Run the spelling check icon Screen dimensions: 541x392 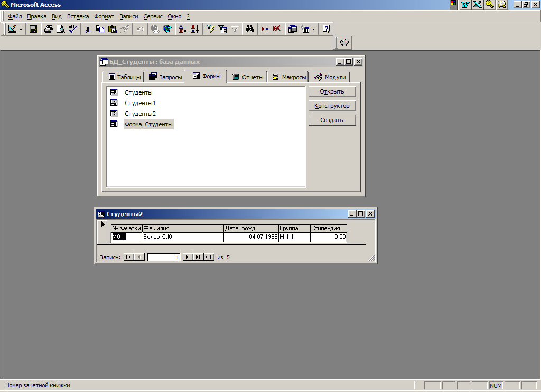pyautogui.click(x=72, y=29)
